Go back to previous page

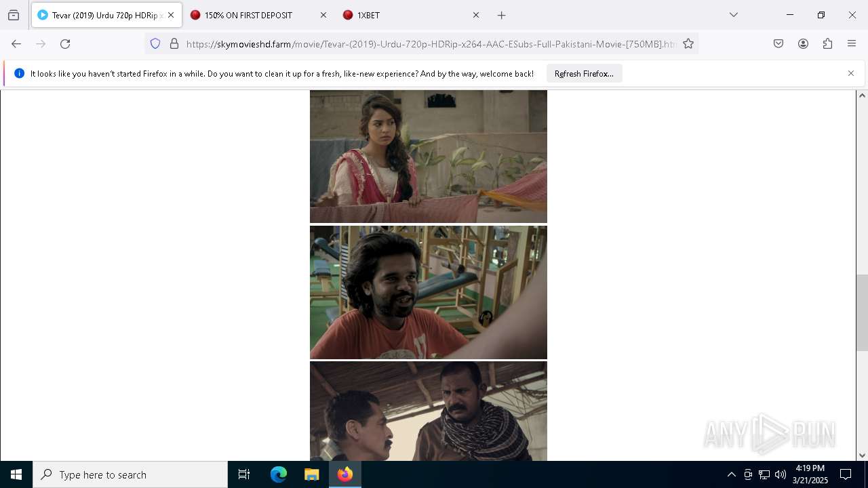tap(16, 44)
